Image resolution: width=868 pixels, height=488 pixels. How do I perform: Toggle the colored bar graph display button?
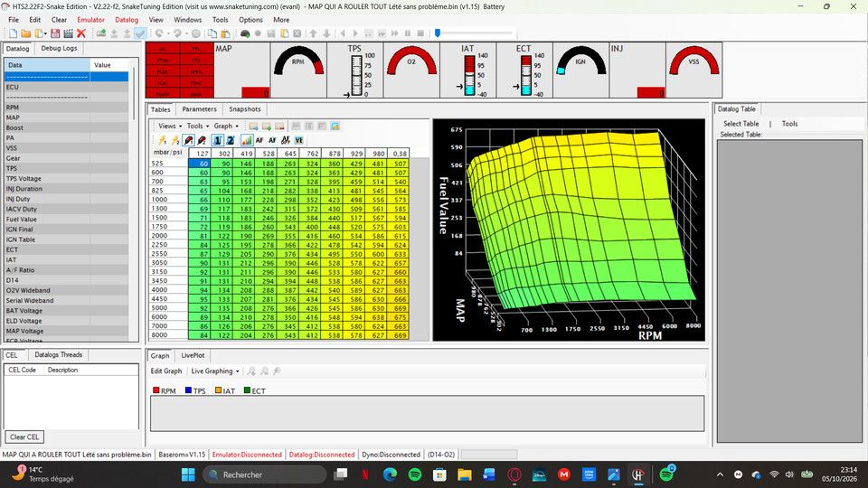point(247,140)
